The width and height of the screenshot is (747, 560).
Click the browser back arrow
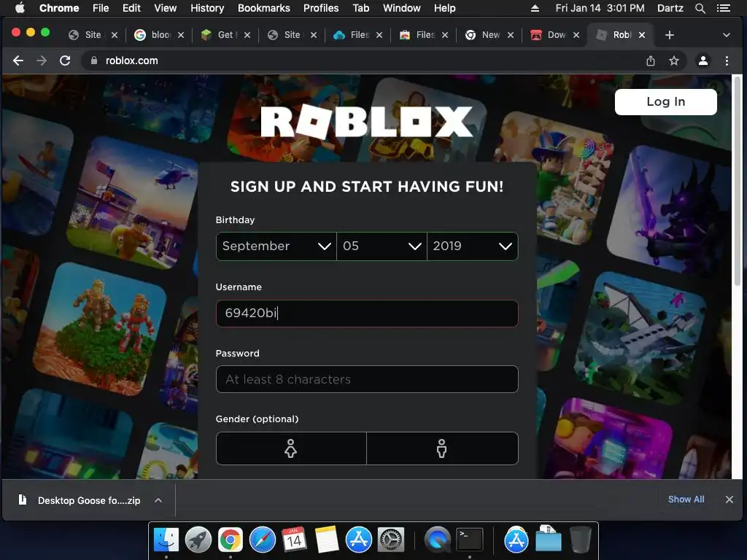[x=18, y=61]
